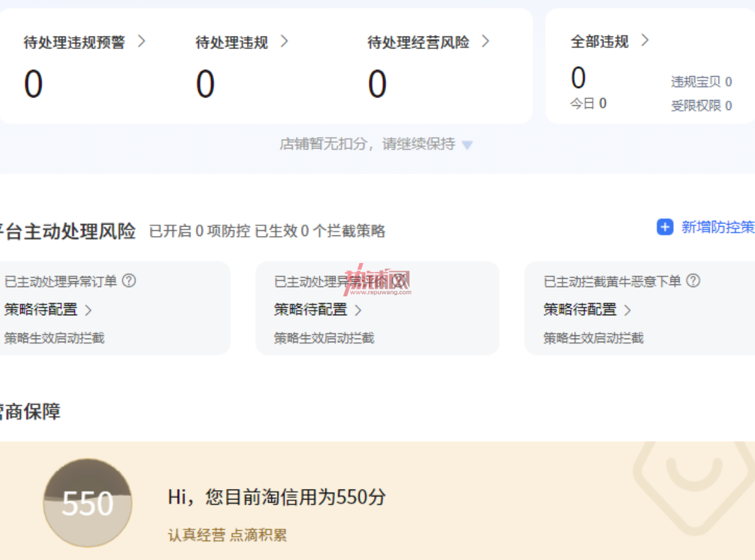Open the 待处理违规预警 heading
The image size is (755, 560).
click(x=74, y=42)
